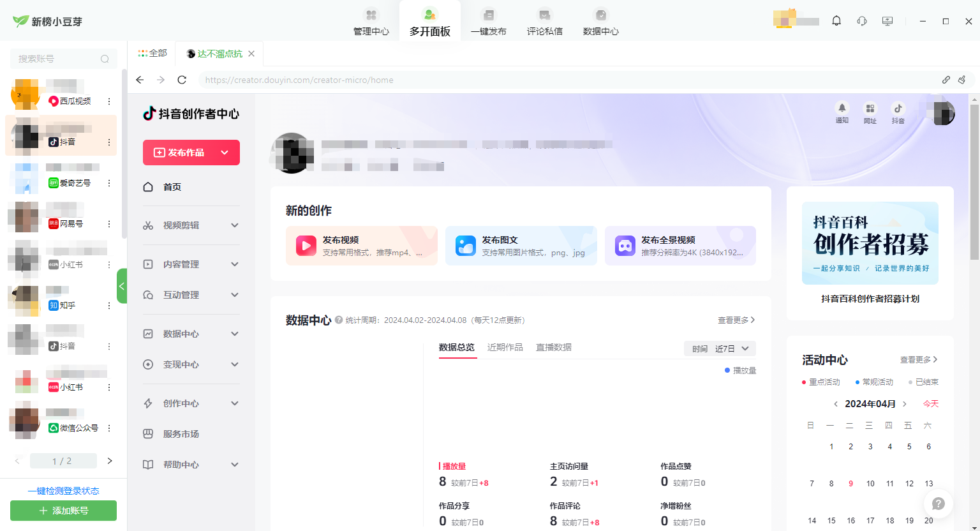Open the notification bell in title bar
The width and height of the screenshot is (980, 531).
click(836, 21)
